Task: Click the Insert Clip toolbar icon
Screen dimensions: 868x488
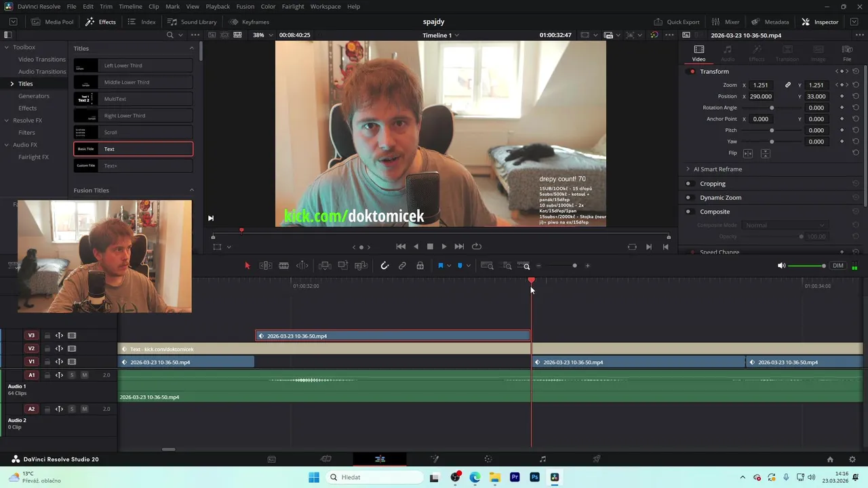Action: tap(325, 266)
